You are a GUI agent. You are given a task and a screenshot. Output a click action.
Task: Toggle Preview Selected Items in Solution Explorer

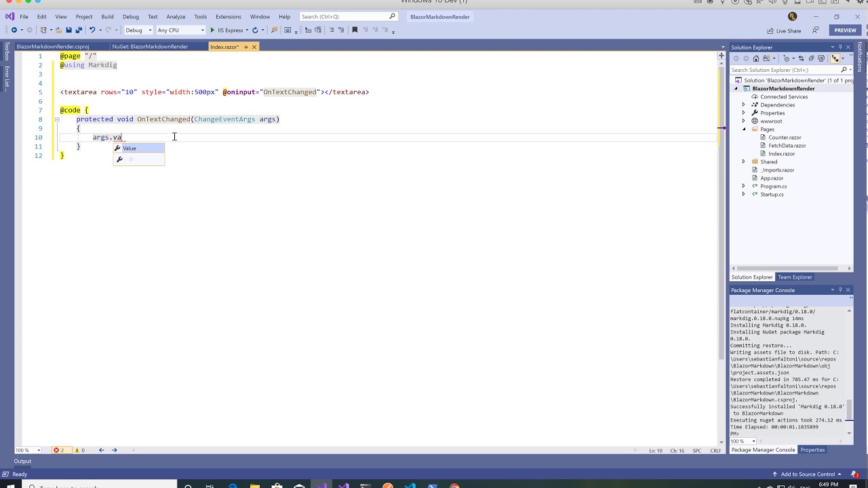(x=836, y=58)
